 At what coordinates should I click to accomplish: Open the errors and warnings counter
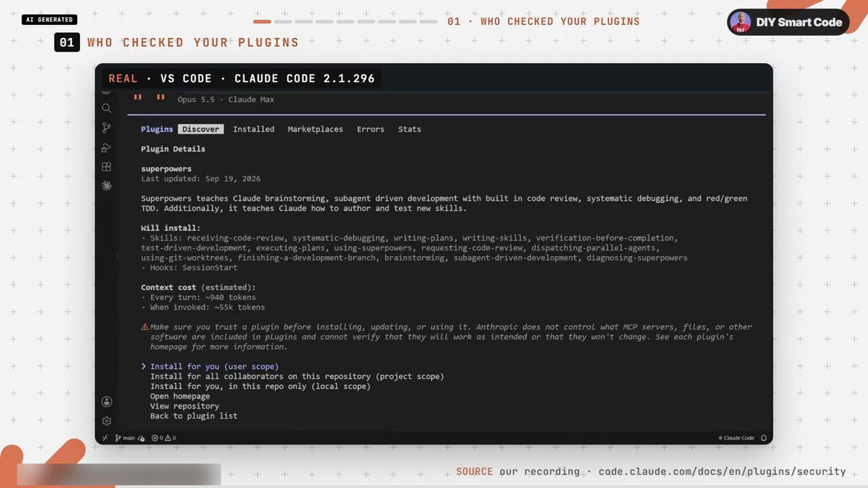tap(163, 438)
